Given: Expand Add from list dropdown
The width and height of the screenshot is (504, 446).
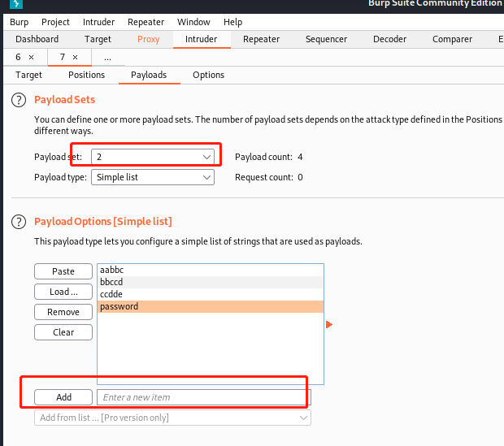Looking at the screenshot, I should point(172,418).
